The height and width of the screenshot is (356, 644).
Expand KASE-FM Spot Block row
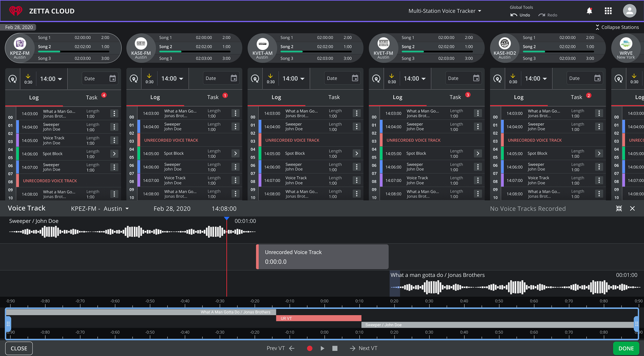(235, 154)
